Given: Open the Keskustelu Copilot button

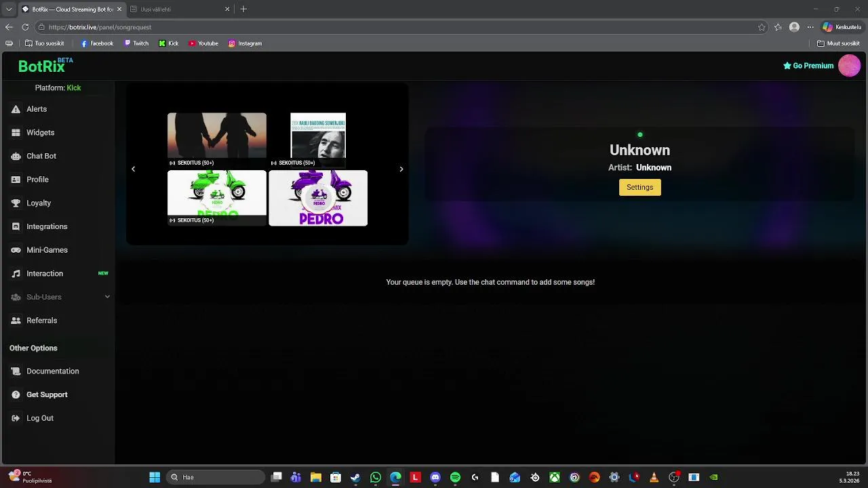Looking at the screenshot, I should [x=842, y=27].
